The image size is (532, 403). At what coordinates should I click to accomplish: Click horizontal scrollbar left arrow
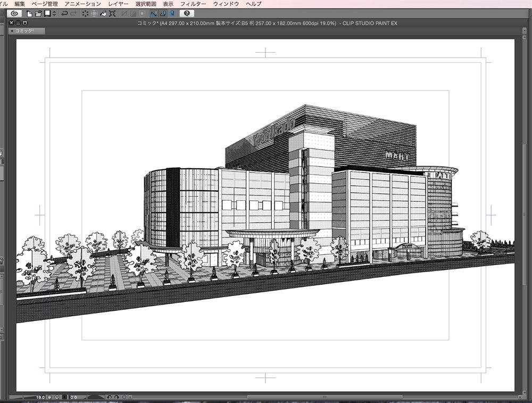[x=130, y=397]
